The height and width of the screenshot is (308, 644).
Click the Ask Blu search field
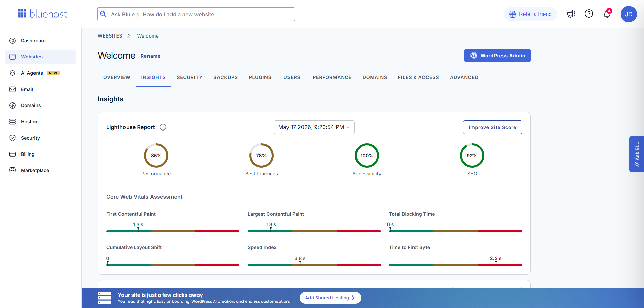coord(196,14)
